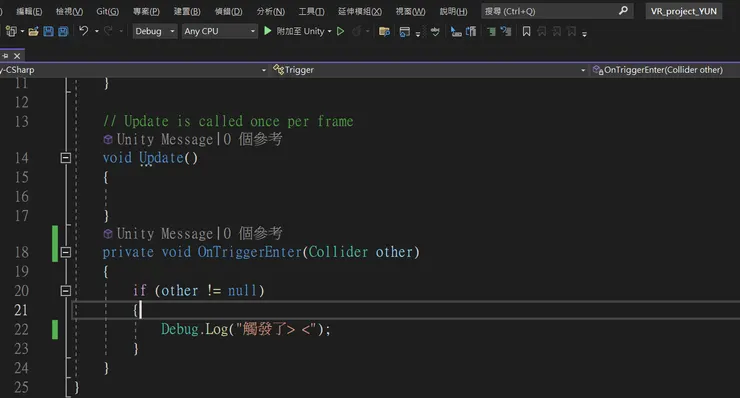This screenshot has width=740, height=398.
Task: Click the Next Bookmark icon
Action: point(557,32)
